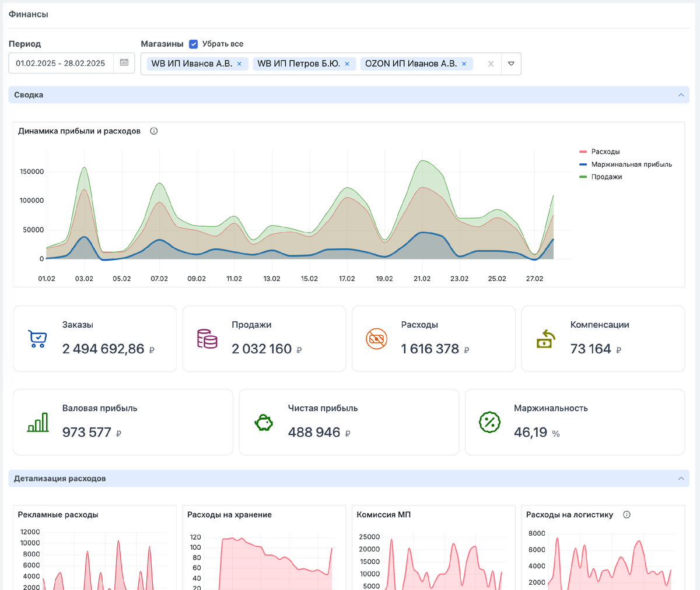Click the Финансы page title
Viewport: 700px width, 590px height.
click(29, 14)
